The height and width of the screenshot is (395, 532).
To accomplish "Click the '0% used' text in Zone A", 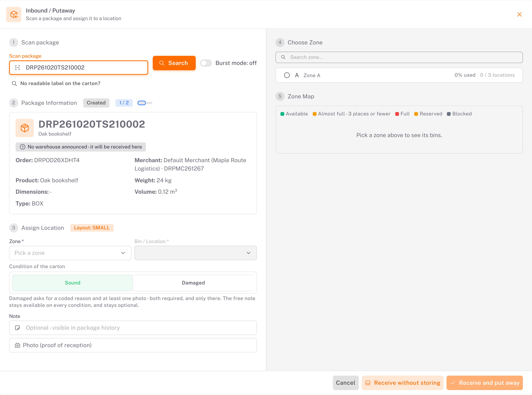I will pos(465,75).
